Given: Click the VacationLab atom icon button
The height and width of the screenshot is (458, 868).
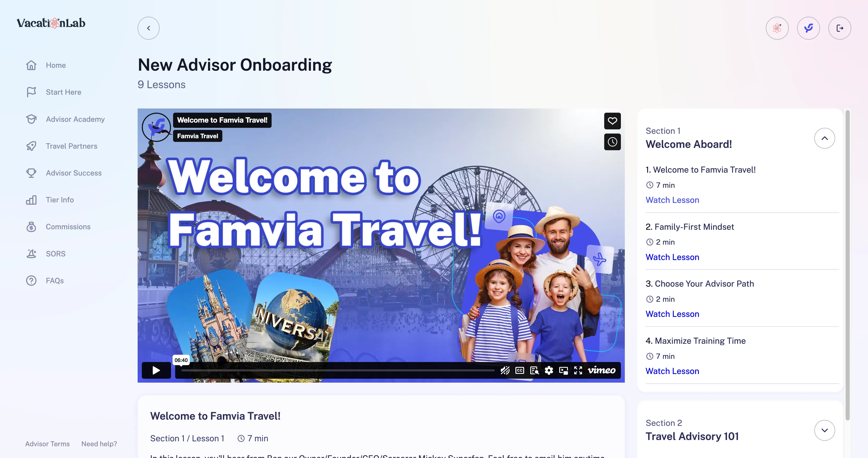Looking at the screenshot, I should coord(777,28).
